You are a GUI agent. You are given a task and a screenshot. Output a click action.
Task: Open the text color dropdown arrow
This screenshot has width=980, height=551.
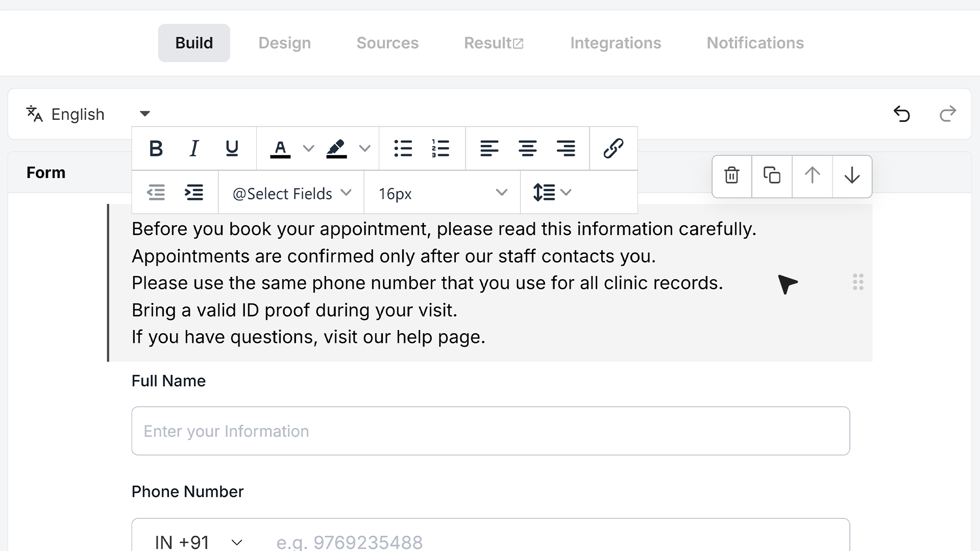308,148
